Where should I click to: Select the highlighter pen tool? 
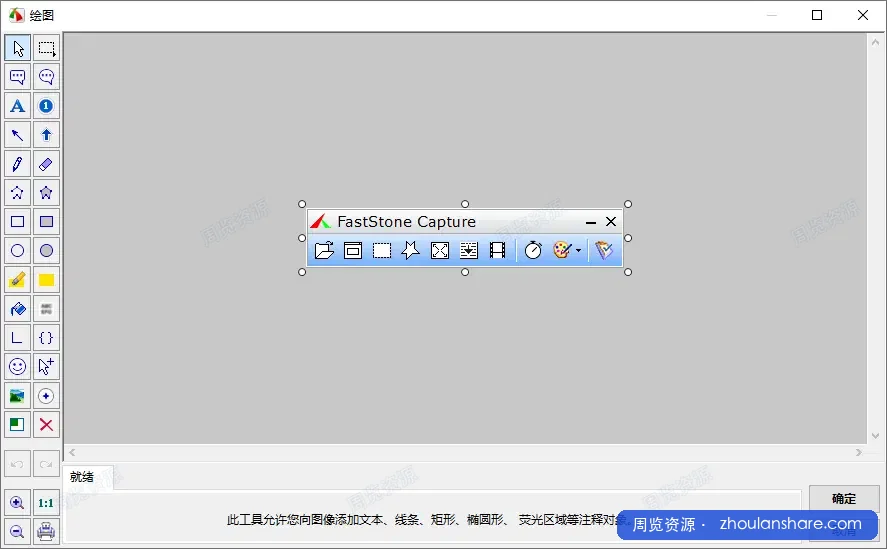(18, 280)
